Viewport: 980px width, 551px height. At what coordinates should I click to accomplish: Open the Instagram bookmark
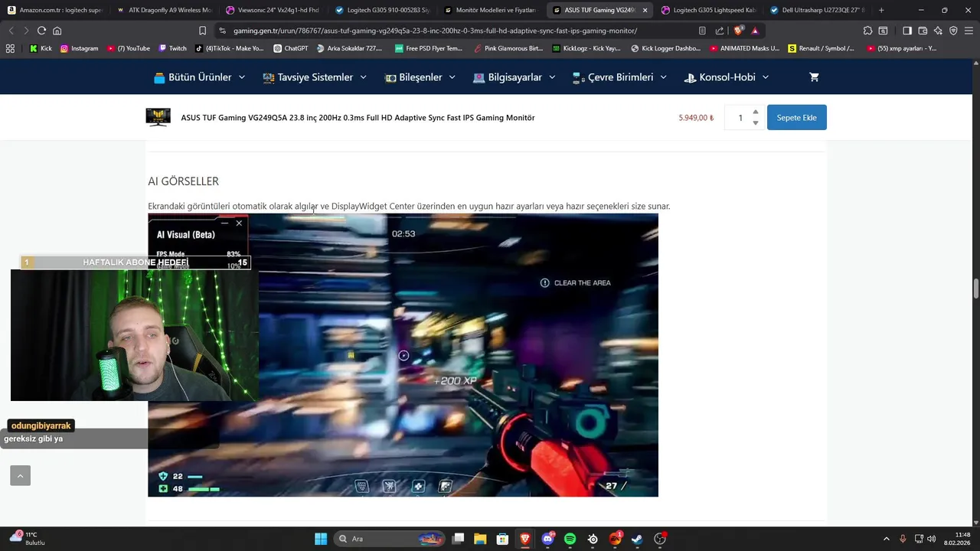tap(79, 48)
